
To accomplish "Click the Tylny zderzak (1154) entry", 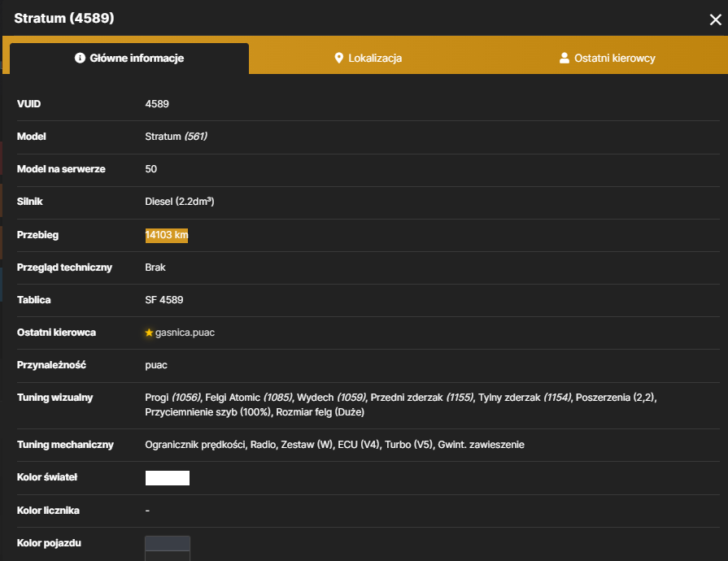I will (x=525, y=398).
